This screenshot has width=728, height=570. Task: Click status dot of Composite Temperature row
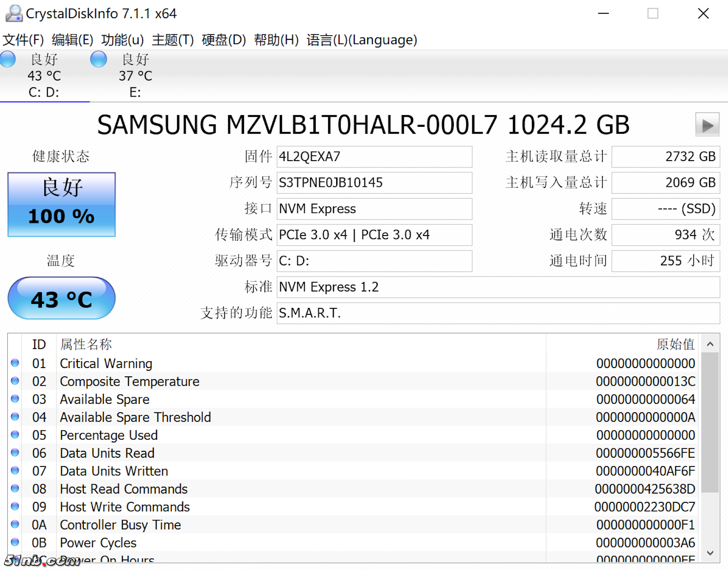(x=15, y=381)
